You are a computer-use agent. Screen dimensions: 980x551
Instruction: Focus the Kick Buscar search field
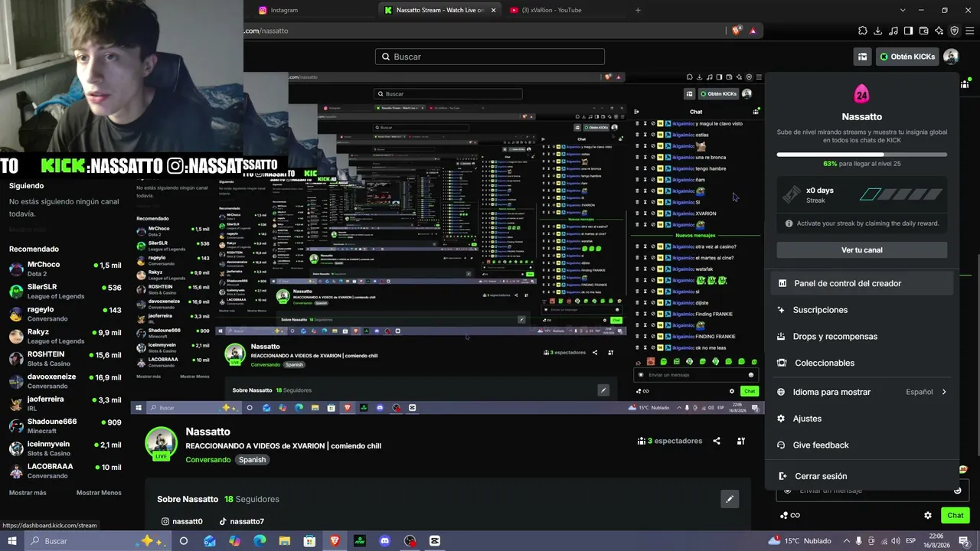click(490, 57)
